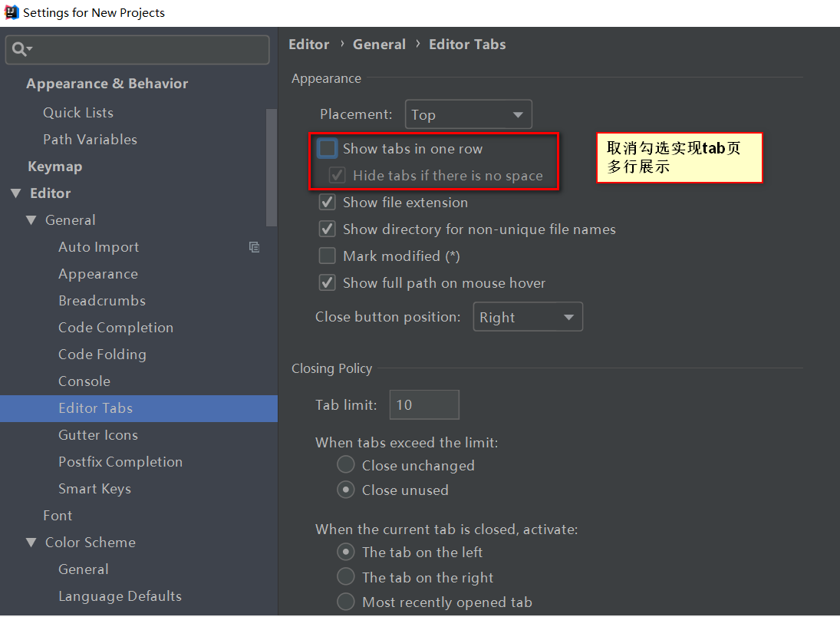Choose The tab on the left option
Viewport: 840px width, 617px height.
pyautogui.click(x=346, y=552)
